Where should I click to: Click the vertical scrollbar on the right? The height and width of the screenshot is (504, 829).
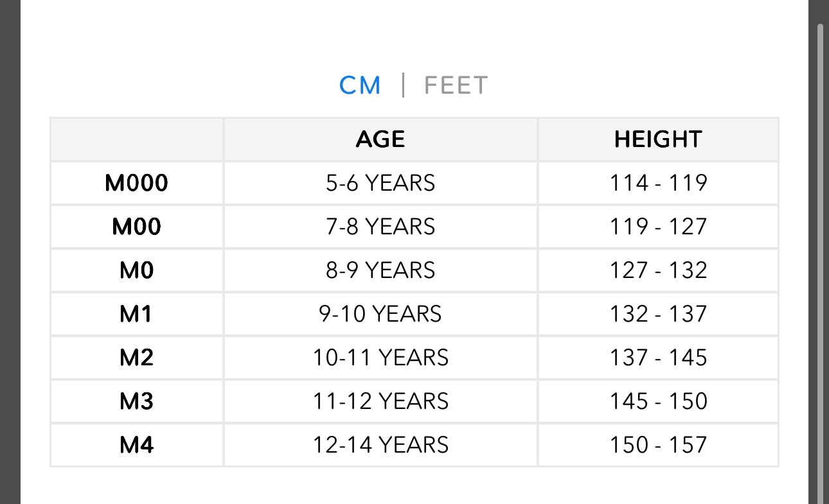pos(819,257)
